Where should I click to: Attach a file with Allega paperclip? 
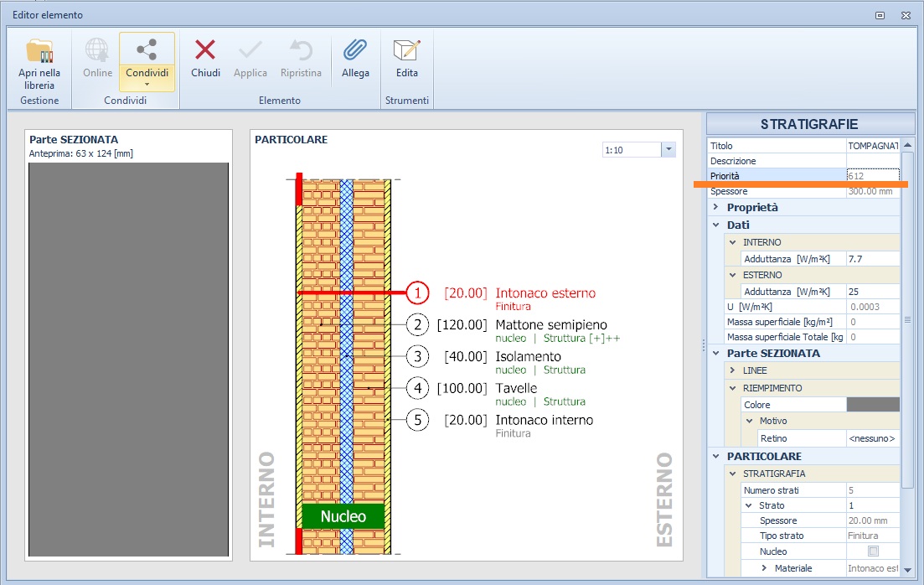(x=355, y=57)
